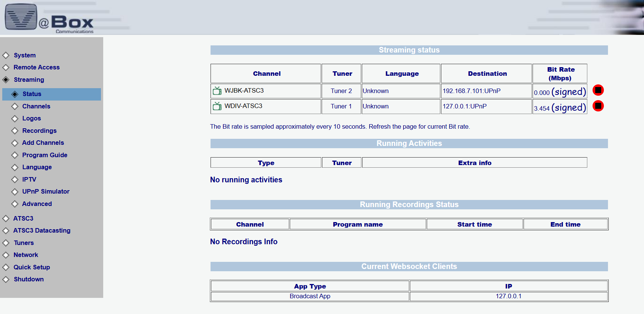
Task: Click the websocket client IP 127.0.0.1
Action: 509,296
